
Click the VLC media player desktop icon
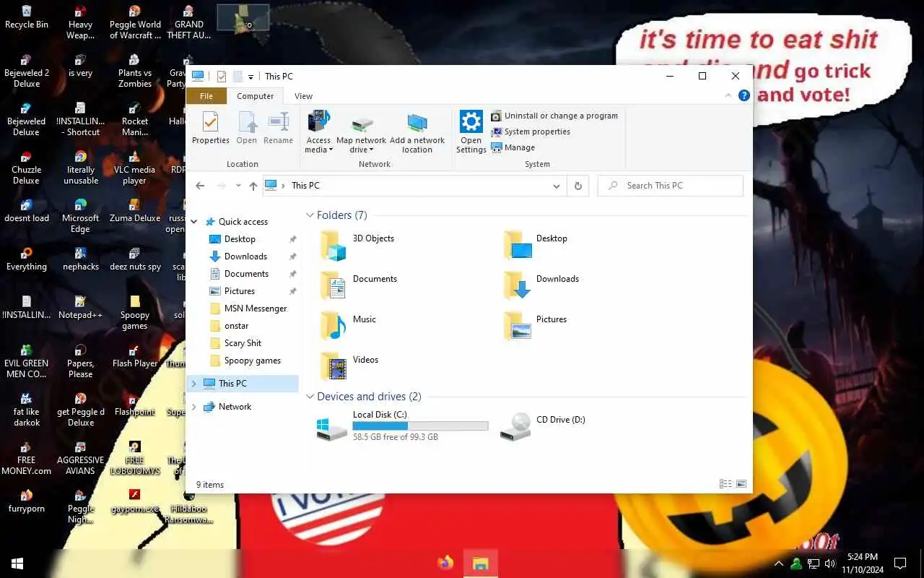[134, 168]
